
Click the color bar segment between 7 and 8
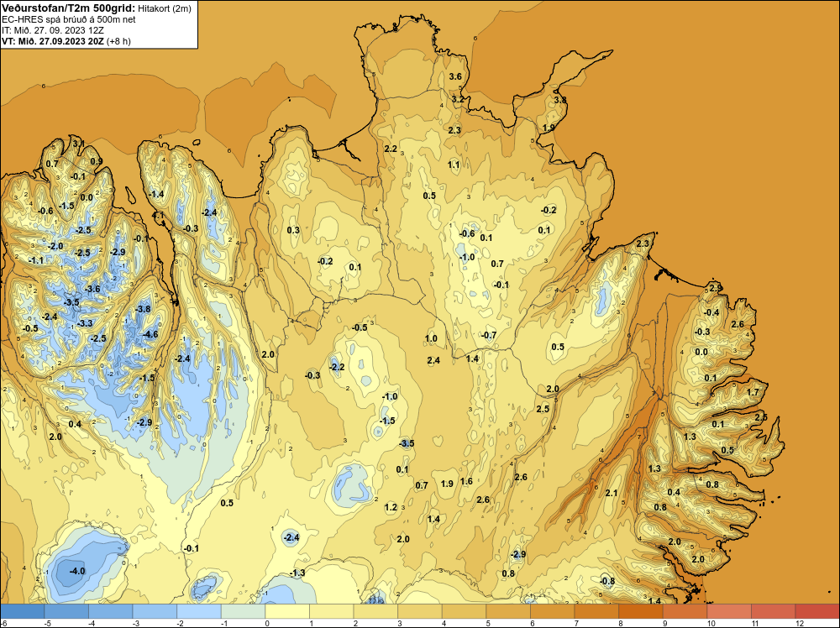pos(596,611)
